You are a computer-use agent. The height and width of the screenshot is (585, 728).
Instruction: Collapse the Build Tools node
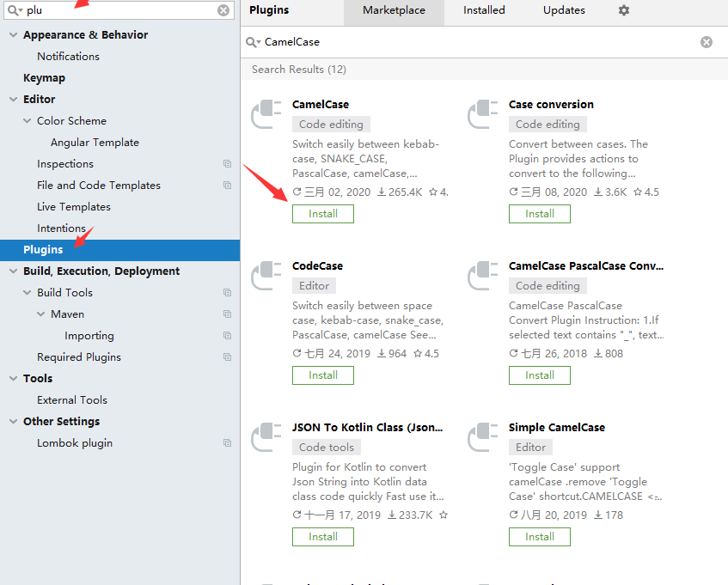[x=28, y=293]
